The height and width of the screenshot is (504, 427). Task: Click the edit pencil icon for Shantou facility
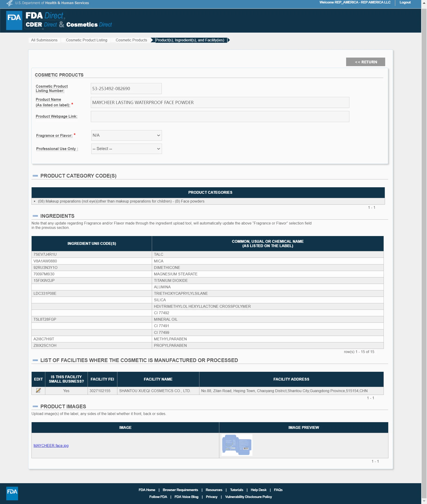(38, 390)
